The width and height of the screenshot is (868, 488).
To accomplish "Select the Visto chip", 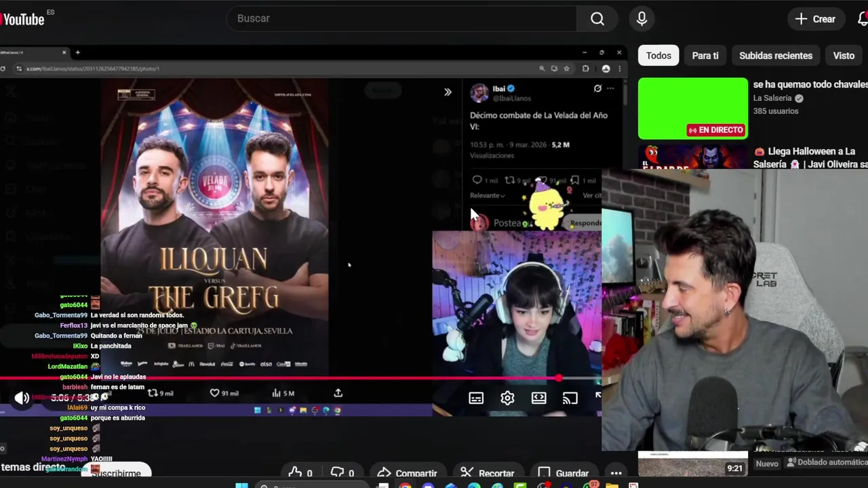I will [844, 56].
